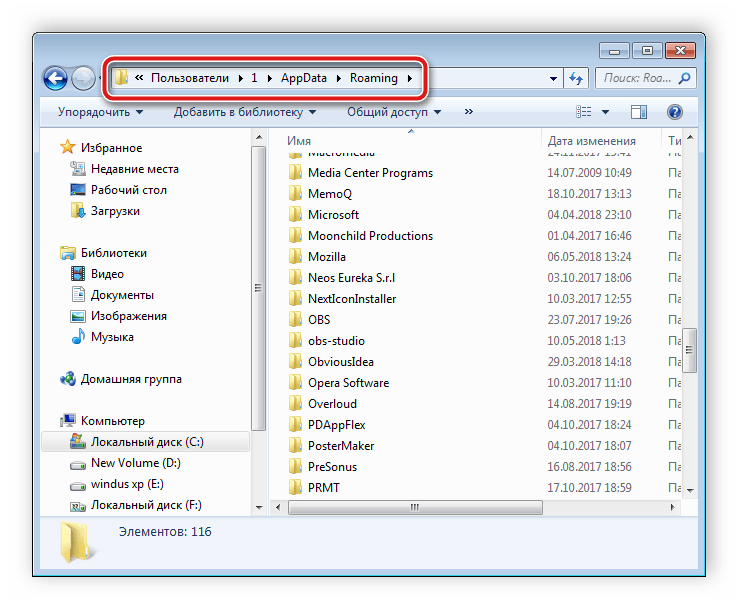Click the Forward navigation arrow button
The image size is (738, 609).
coord(83,78)
